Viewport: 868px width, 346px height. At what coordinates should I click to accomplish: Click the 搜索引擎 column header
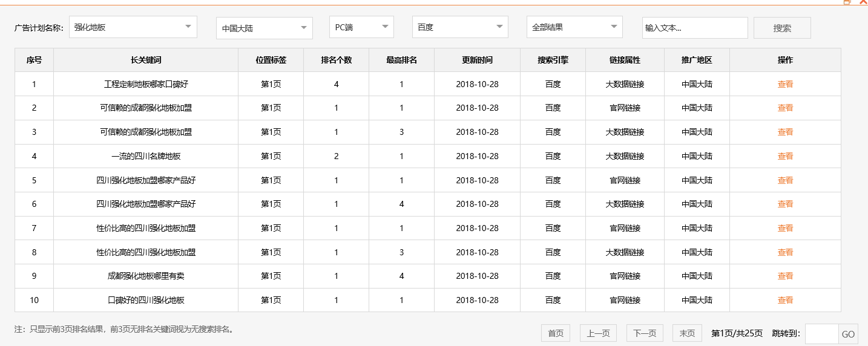coord(553,60)
